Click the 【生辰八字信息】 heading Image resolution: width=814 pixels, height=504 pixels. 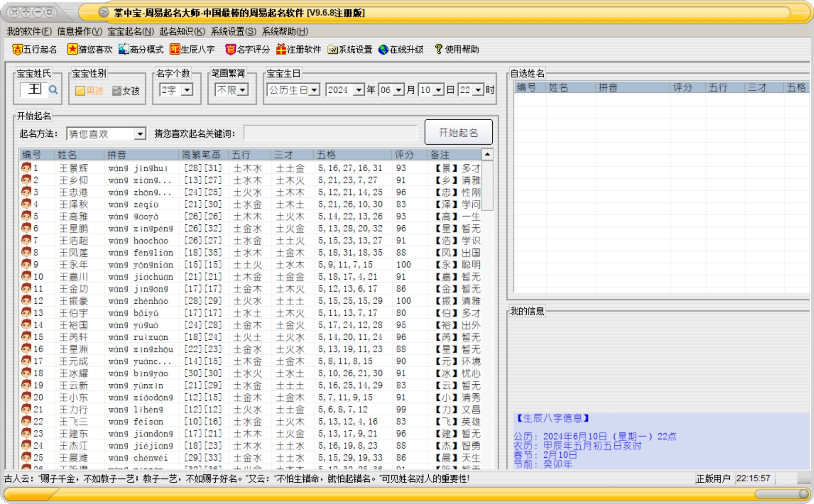point(552,418)
